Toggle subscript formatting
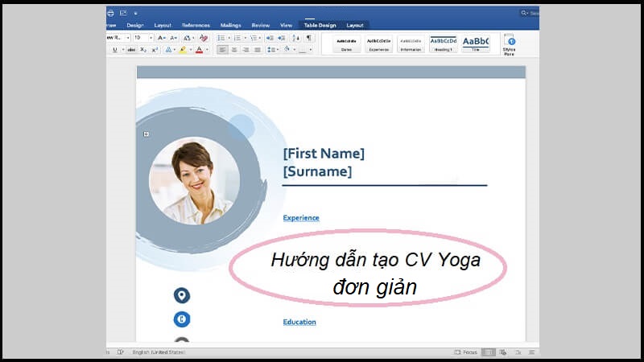This screenshot has height=362, width=644. tap(143, 50)
